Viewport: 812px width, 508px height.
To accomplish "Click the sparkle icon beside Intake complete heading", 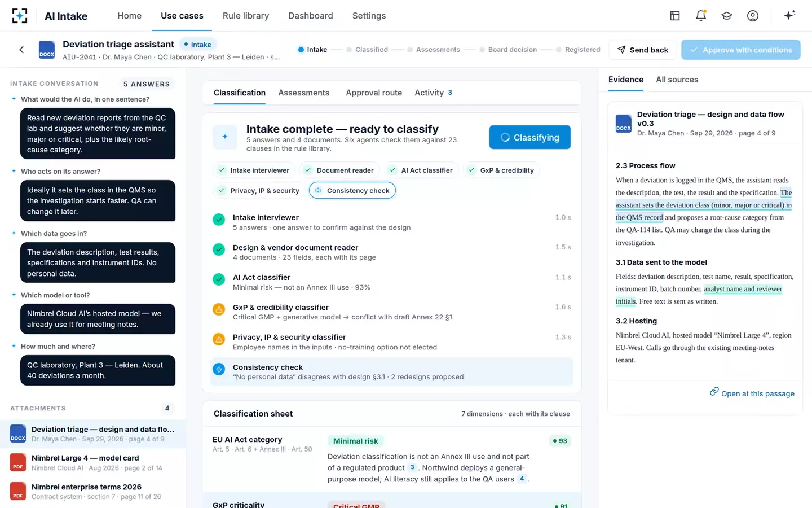I will click(x=225, y=137).
